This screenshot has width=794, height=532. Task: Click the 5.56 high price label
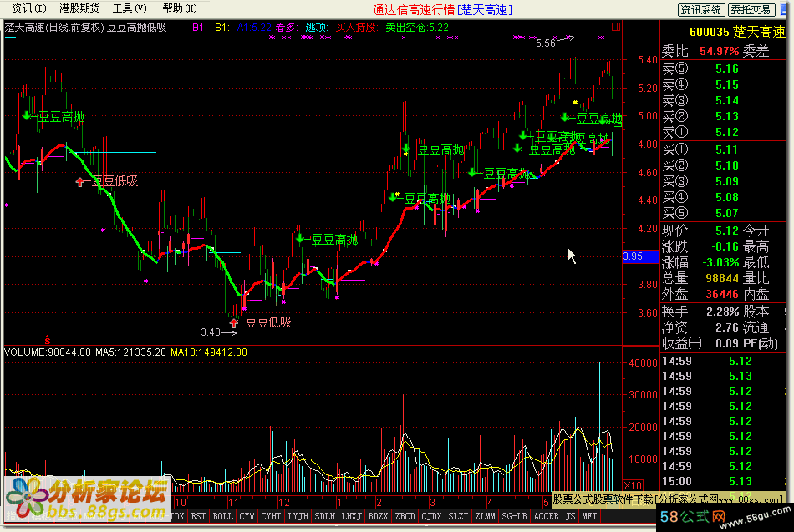coord(546,43)
